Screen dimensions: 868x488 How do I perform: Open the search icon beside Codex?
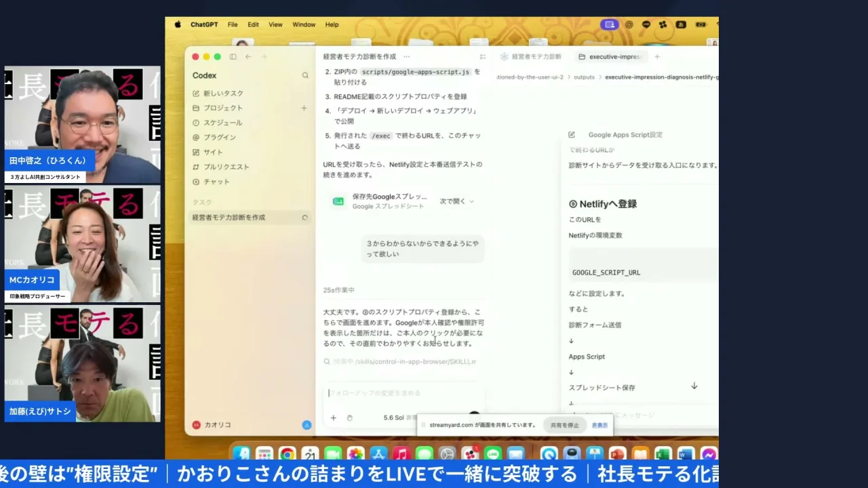[305, 76]
